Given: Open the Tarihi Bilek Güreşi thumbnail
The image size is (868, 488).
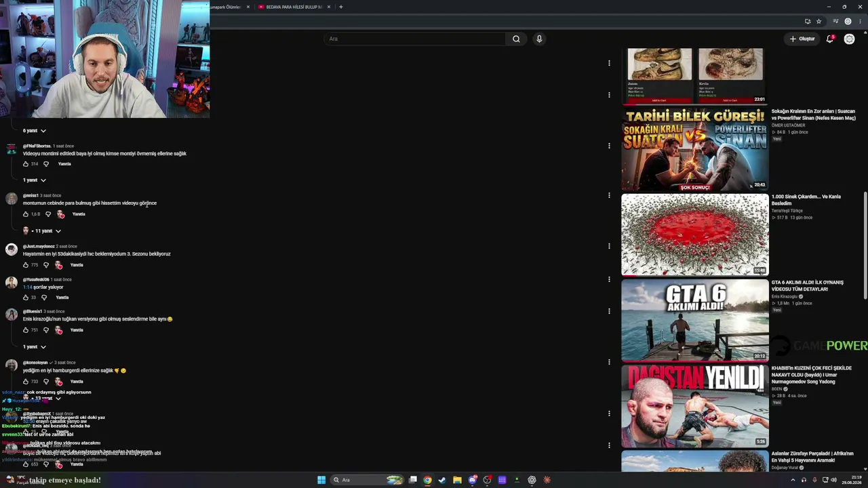Looking at the screenshot, I should click(695, 149).
